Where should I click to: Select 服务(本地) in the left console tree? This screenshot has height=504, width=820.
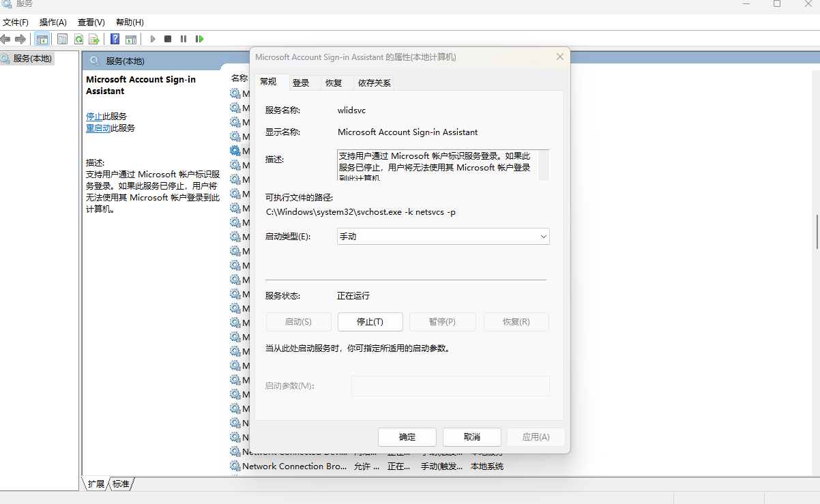pyautogui.click(x=32, y=59)
